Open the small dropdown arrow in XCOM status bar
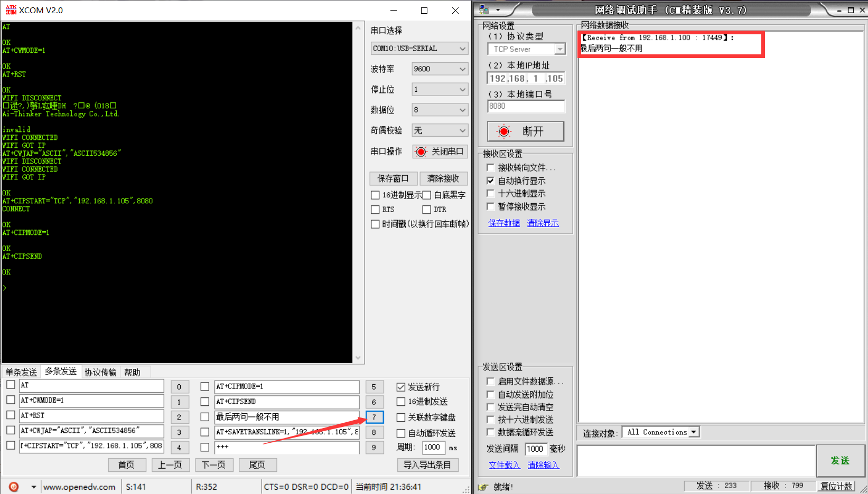 tap(33, 487)
